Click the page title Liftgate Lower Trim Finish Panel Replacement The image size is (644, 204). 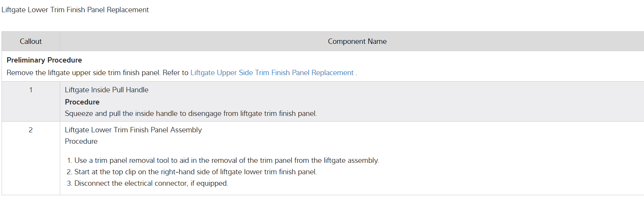click(75, 10)
